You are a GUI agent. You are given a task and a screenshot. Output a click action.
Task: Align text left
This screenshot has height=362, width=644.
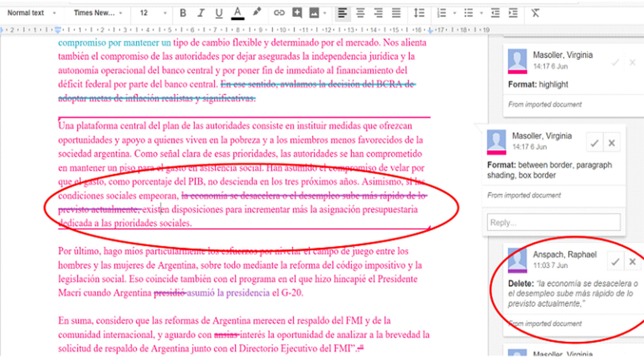(x=342, y=13)
